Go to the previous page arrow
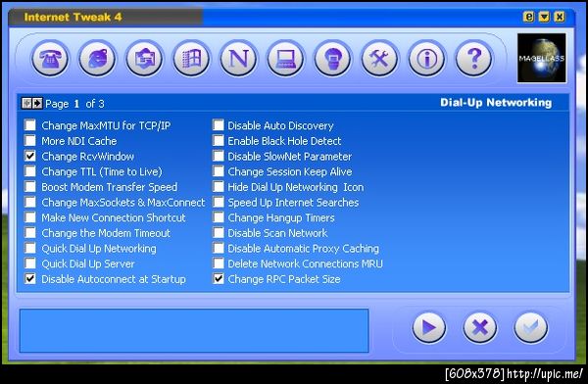This screenshot has height=384, width=588. tap(27, 103)
